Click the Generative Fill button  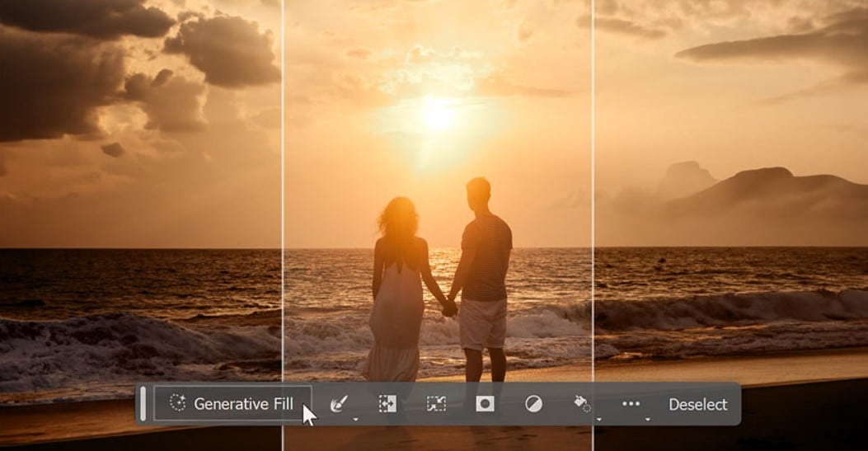[232, 403]
